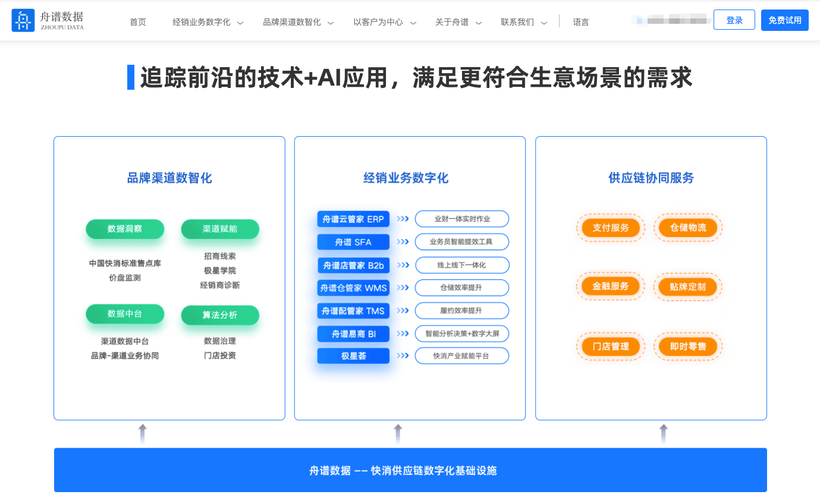
Task: Click the 品牌-渠道业务协同 text
Action: click(x=125, y=355)
